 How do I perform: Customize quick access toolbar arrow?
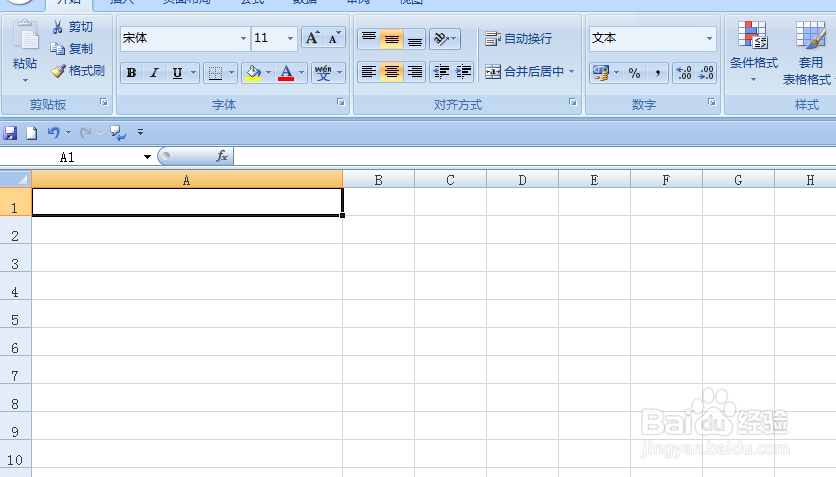[x=140, y=132]
